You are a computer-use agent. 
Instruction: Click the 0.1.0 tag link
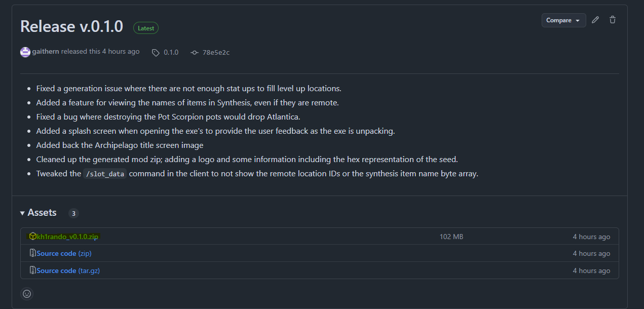pyautogui.click(x=171, y=52)
